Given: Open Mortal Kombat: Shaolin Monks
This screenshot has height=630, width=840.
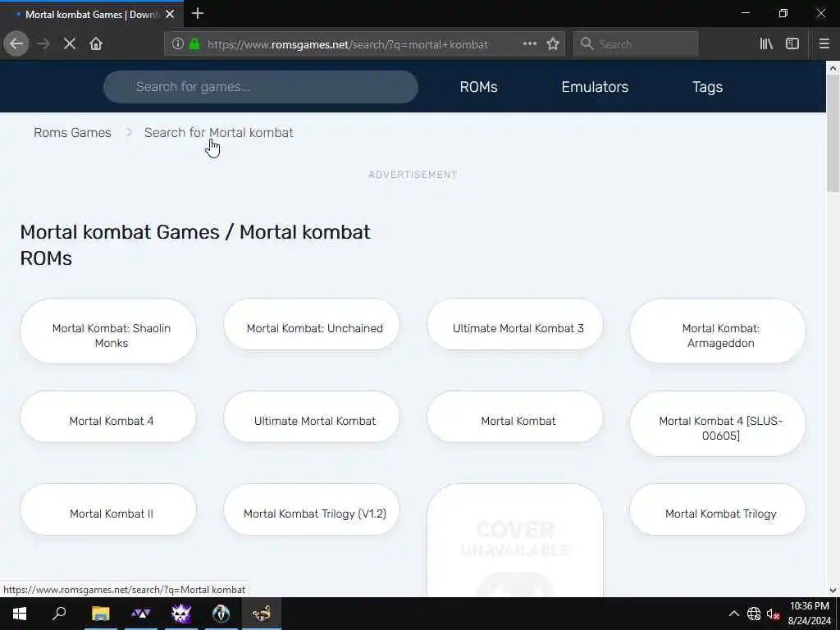Looking at the screenshot, I should tap(108, 331).
